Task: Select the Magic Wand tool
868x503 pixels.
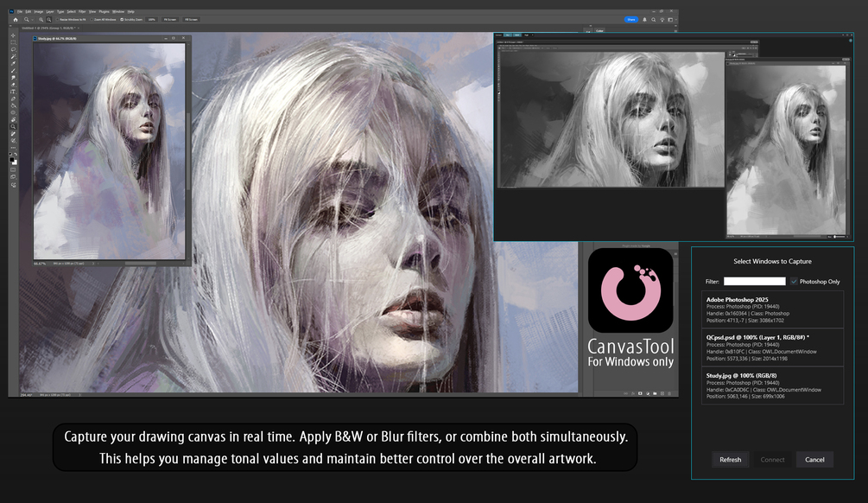Action: click(x=13, y=56)
